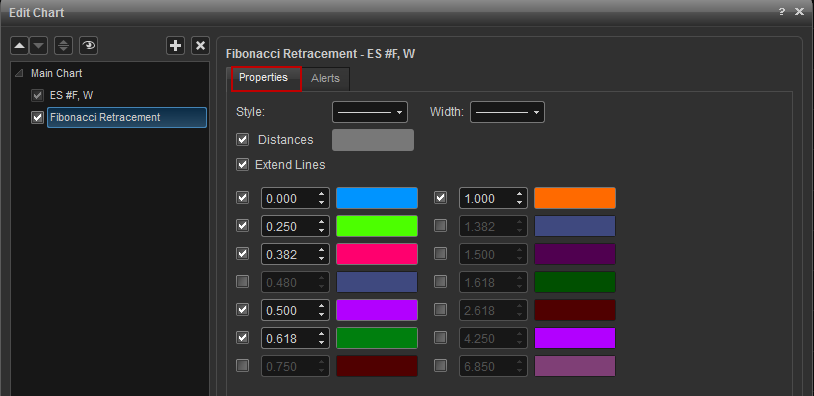The width and height of the screenshot is (814, 396).
Task: Click the question mark help icon
Action: (x=782, y=12)
